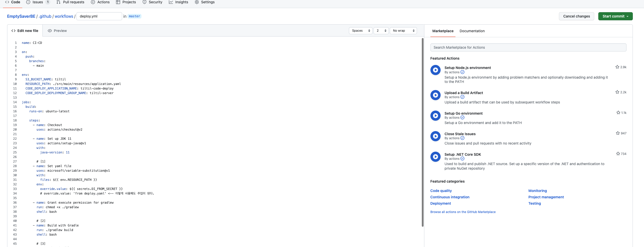Open the Spaces indent mode dropdown
This screenshot has width=644, height=247.
pos(361,31)
